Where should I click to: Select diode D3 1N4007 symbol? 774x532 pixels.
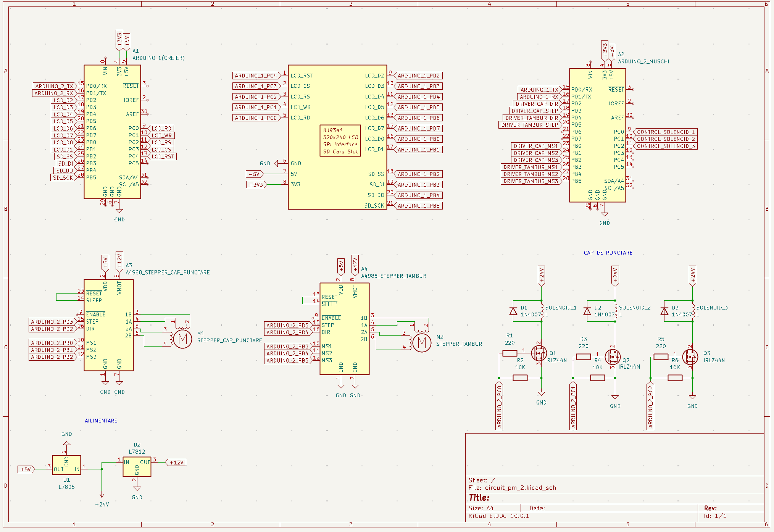click(x=664, y=311)
